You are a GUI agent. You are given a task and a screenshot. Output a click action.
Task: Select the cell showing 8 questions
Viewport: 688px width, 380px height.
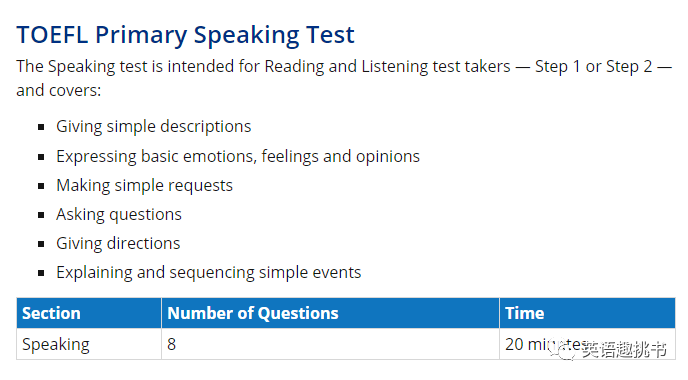330,344
